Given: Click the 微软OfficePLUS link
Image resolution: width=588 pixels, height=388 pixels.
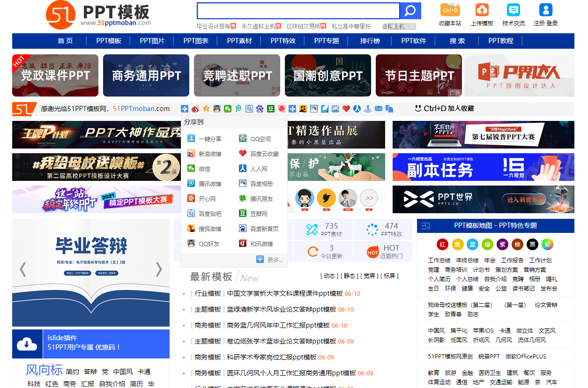Looking at the screenshot, I should (x=526, y=356).
